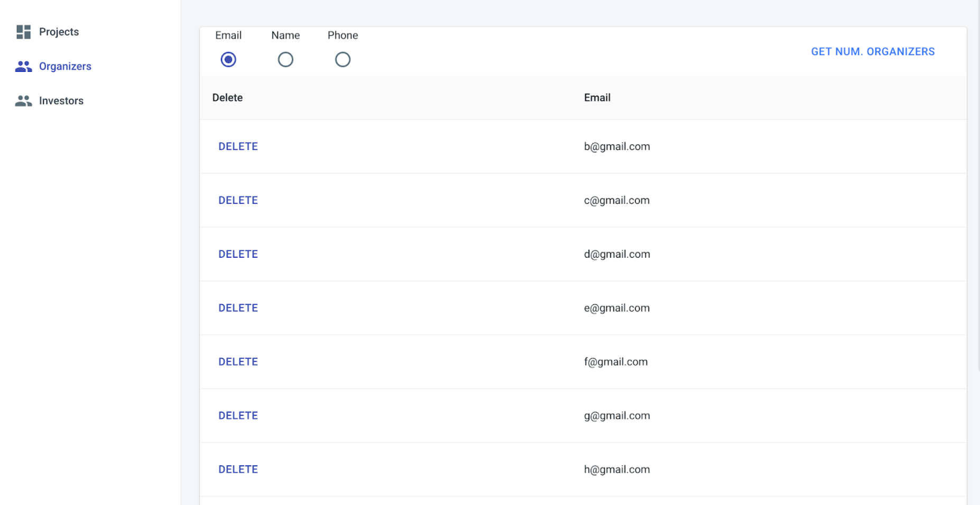Open the Investors menu item
980x505 pixels.
61,100
